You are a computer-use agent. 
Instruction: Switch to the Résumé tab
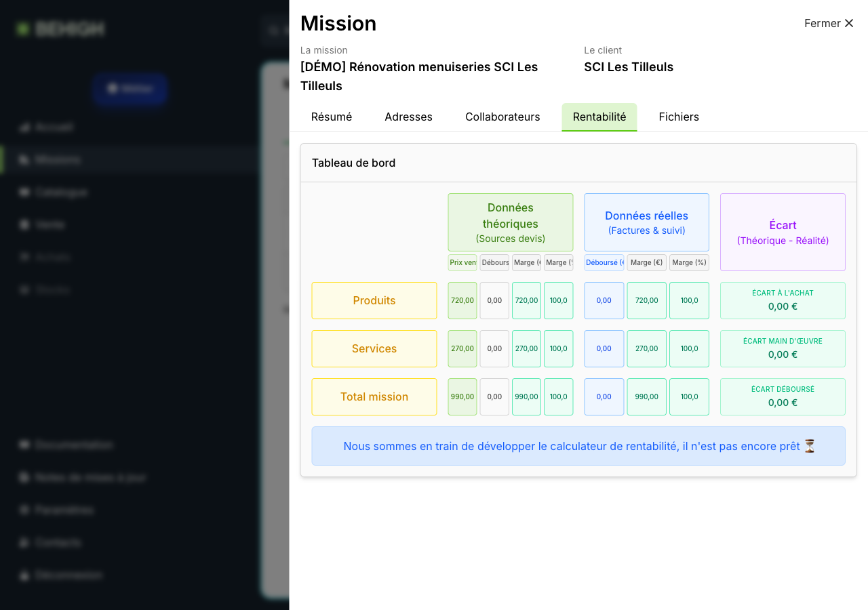click(x=332, y=117)
